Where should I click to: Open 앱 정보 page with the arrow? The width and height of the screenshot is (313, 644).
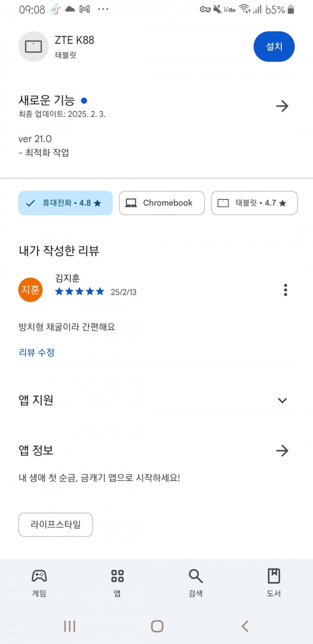[282, 451]
